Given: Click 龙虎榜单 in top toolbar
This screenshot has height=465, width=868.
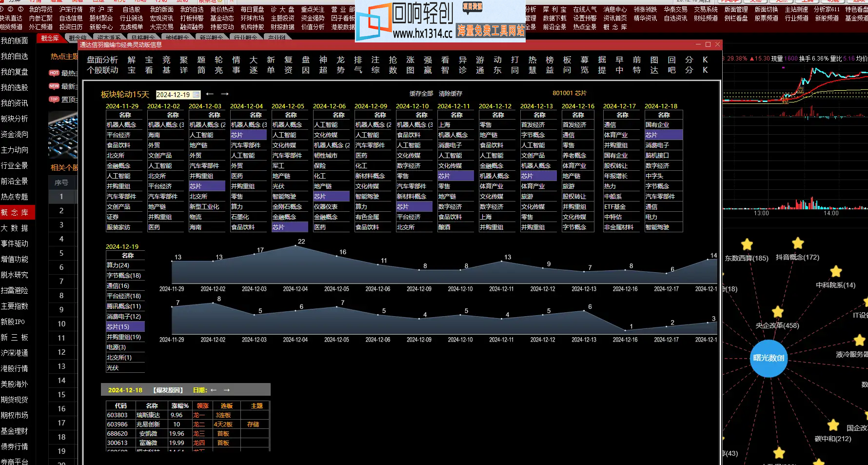Looking at the screenshot, I should tap(132, 27).
